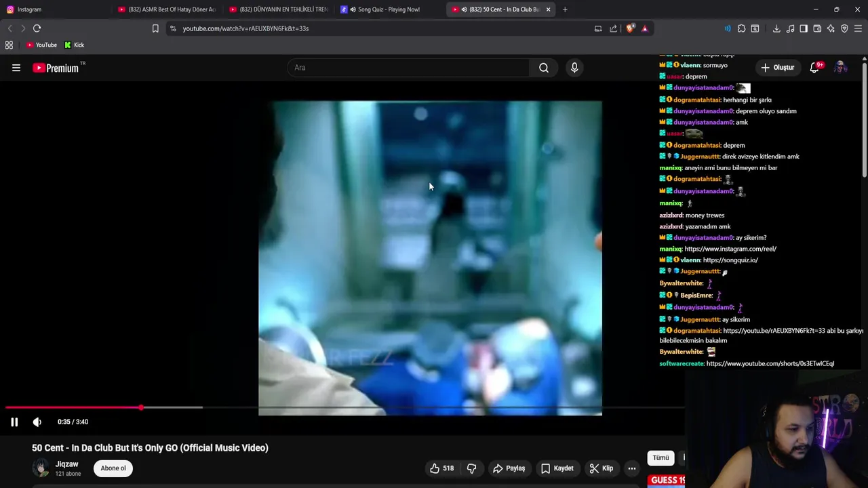Open the account avatar menu
The width and height of the screenshot is (868, 488).
(840, 68)
